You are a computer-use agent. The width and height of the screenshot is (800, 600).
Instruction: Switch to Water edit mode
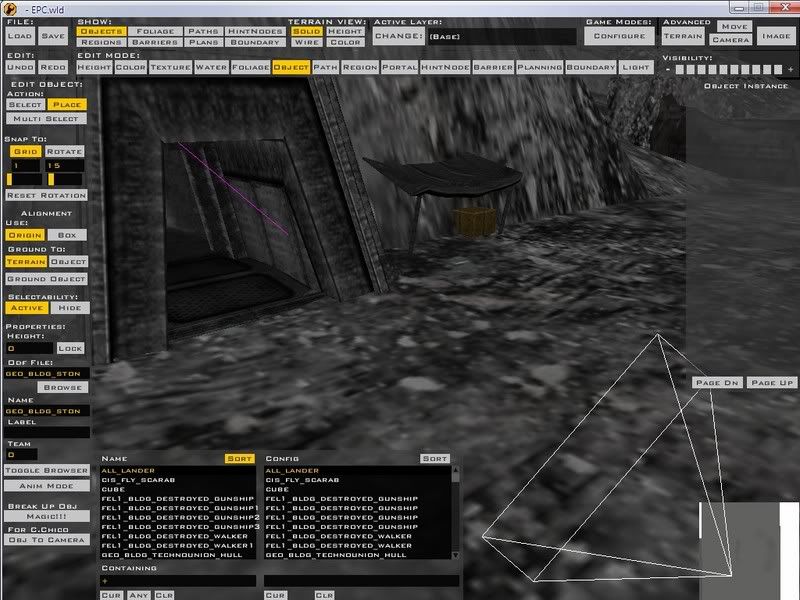[211, 67]
